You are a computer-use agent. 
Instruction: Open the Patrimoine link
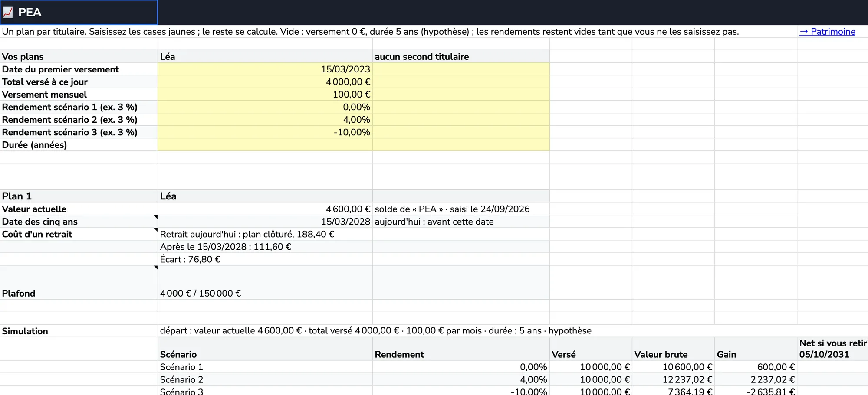(827, 32)
